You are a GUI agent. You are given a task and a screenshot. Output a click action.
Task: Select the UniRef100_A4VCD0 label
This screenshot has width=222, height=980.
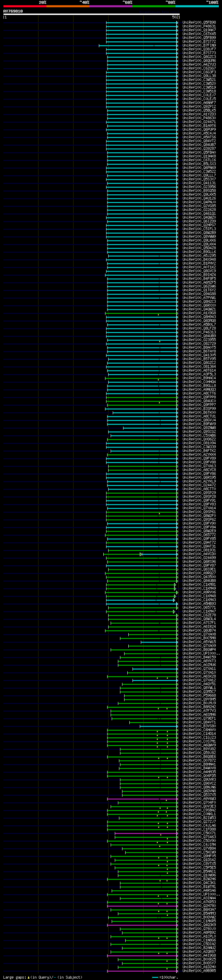[199, 554]
